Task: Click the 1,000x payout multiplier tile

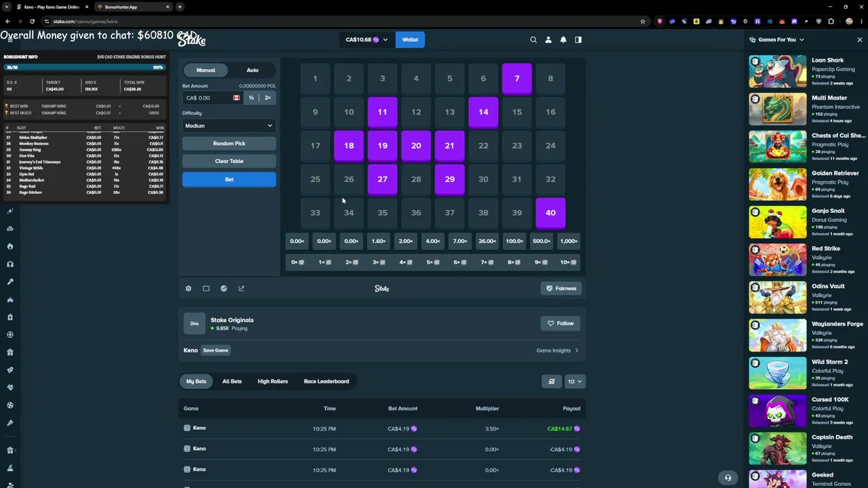Action: point(568,241)
